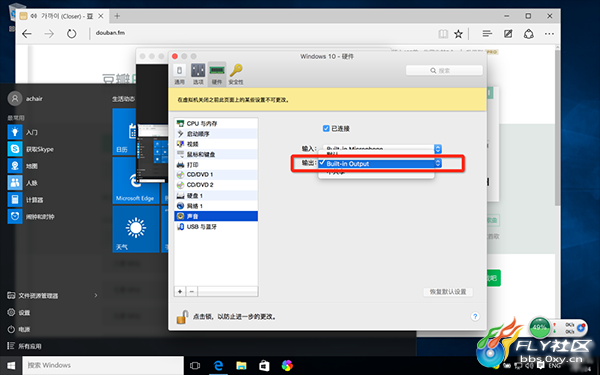Select the 가까이 (Closer) Edge tab
This screenshot has height=375, width=600.
(61, 16)
